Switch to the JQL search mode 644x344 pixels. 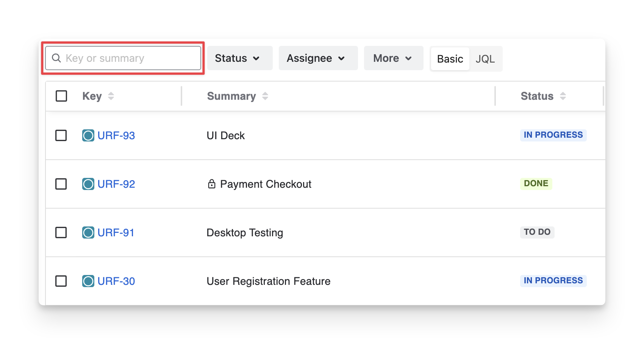(x=485, y=59)
